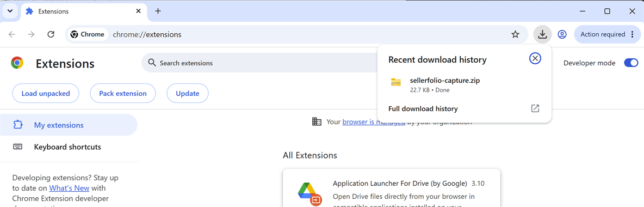Click the extensions tab puzzle favicon
The width and height of the screenshot is (644, 207).
29,11
